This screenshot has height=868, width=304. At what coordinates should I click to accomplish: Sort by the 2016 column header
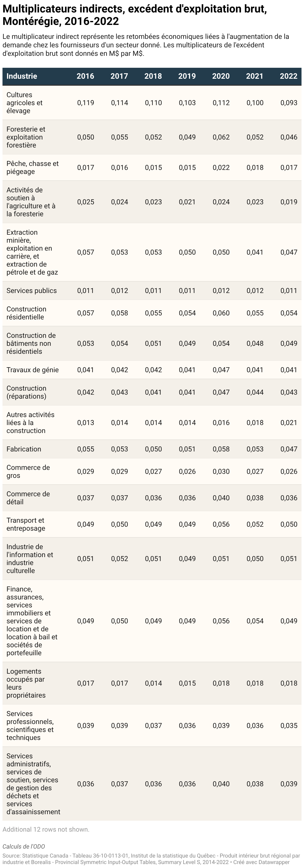[x=85, y=76]
